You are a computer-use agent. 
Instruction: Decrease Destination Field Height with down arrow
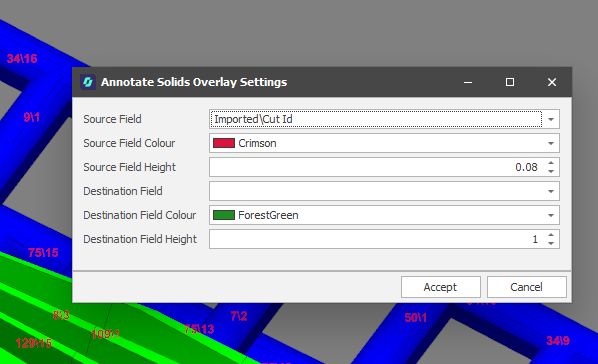(551, 243)
